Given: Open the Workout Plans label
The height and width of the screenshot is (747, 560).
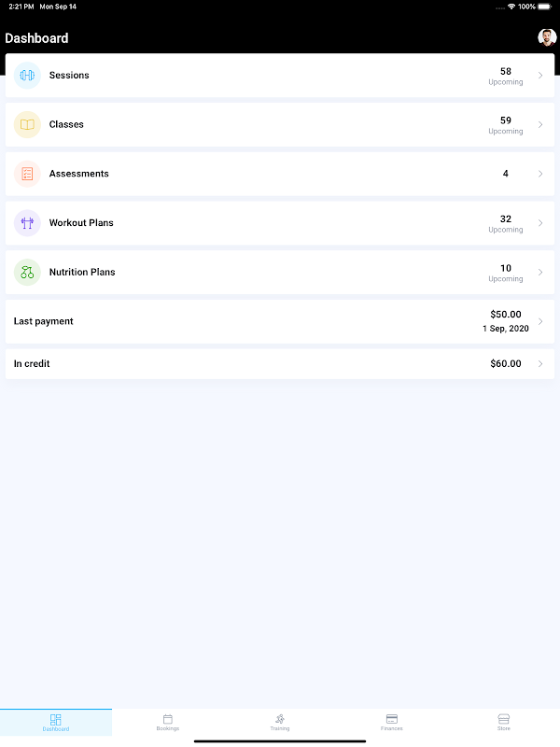Looking at the screenshot, I should [x=81, y=223].
